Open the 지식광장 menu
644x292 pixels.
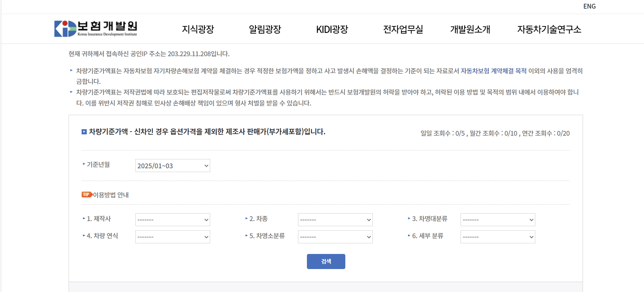click(198, 30)
